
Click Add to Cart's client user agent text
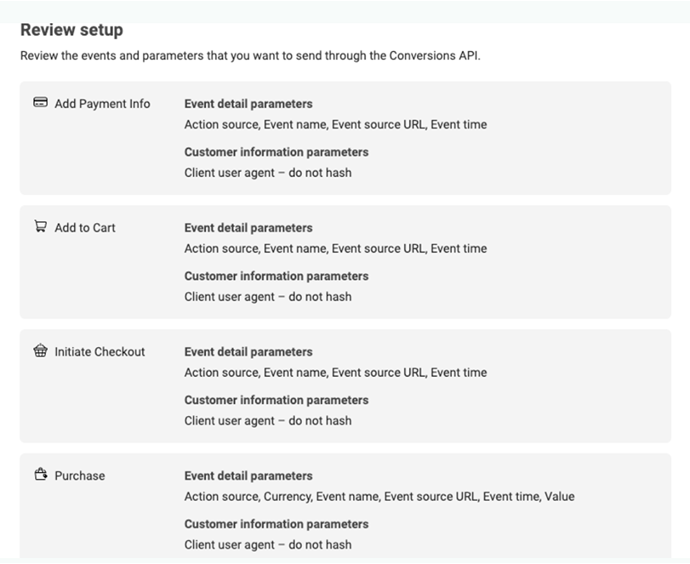click(x=268, y=297)
